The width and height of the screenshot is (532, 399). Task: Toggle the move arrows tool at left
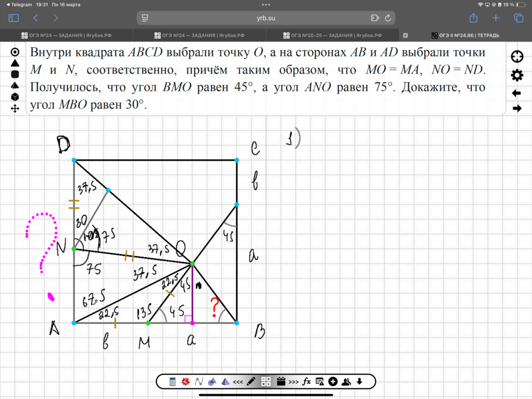coord(15,109)
